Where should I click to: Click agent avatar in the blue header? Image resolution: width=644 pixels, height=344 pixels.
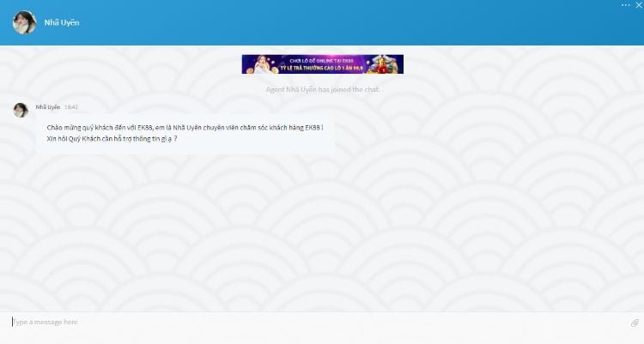click(x=23, y=22)
